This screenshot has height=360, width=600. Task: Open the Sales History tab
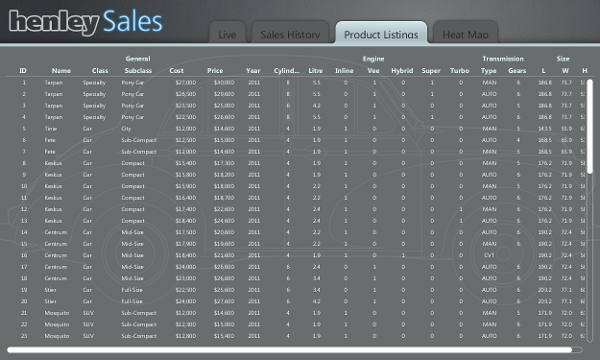pos(290,32)
